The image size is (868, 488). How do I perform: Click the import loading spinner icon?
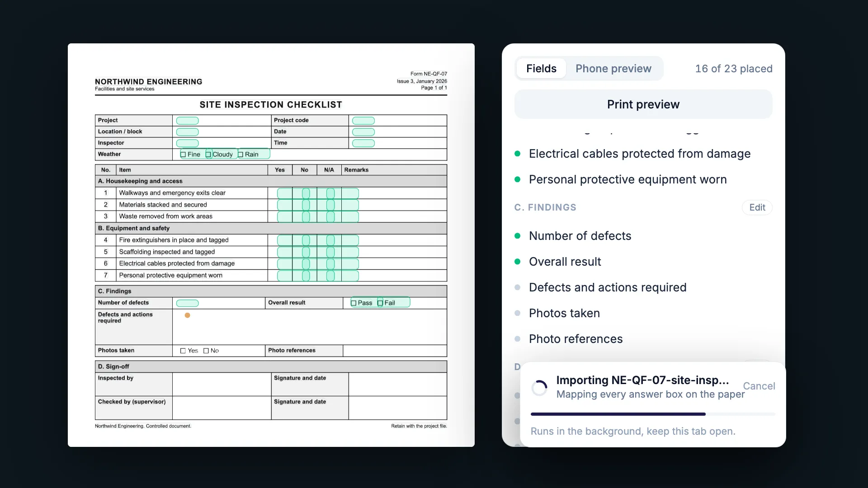click(539, 388)
